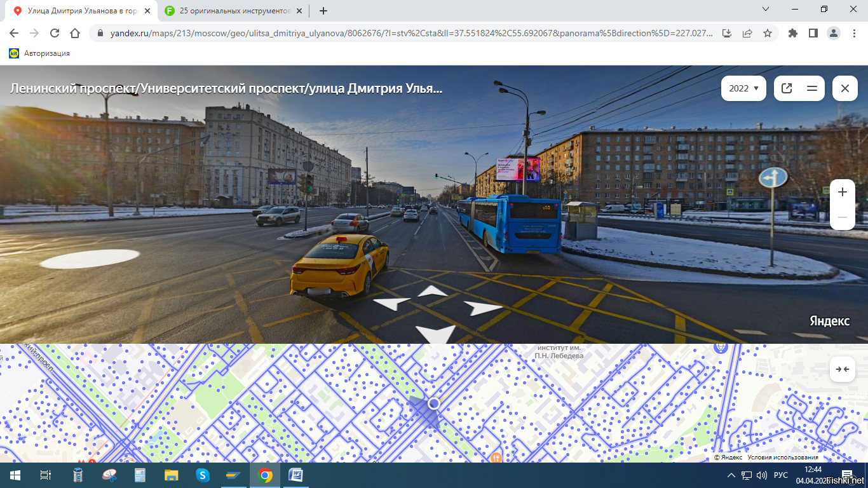Screen dimensions: 868x488
Task: Expand the tab search chevron
Action: point(766,10)
